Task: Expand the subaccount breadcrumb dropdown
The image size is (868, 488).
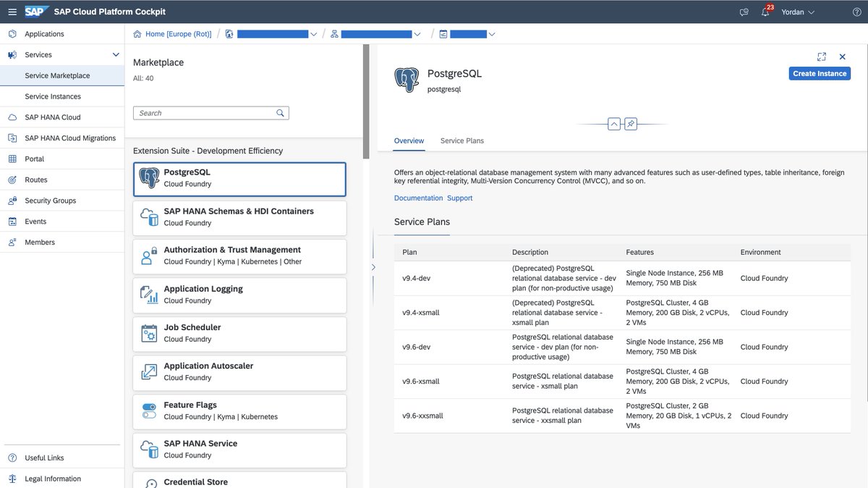Action: (417, 34)
